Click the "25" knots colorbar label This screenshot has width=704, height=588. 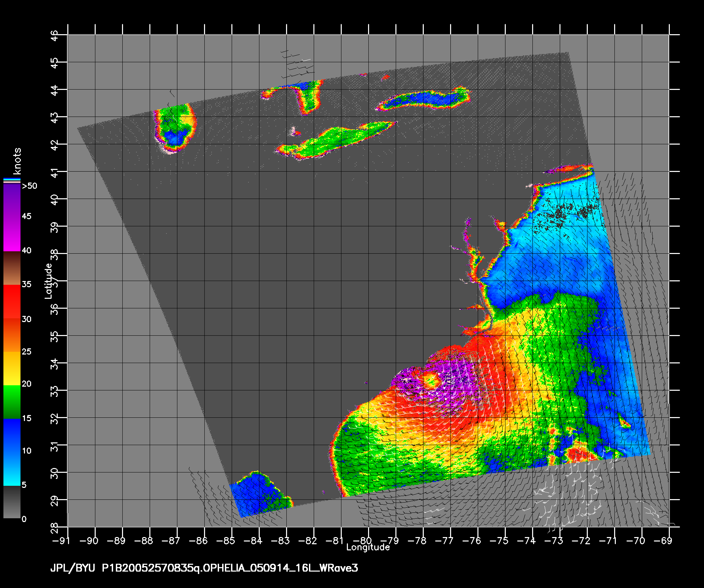(x=27, y=351)
